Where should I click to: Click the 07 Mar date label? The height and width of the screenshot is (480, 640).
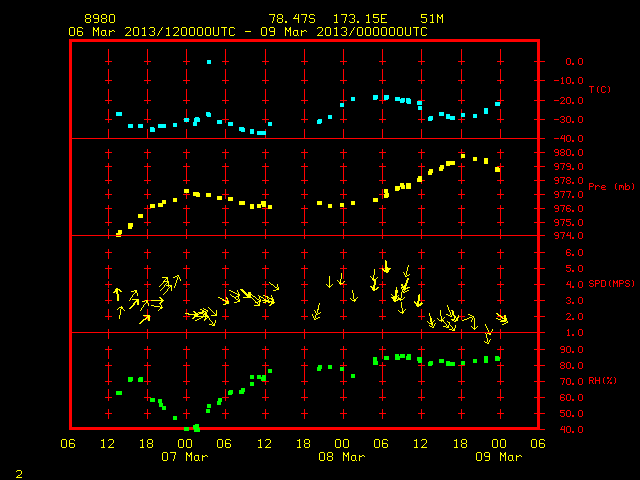point(185,457)
